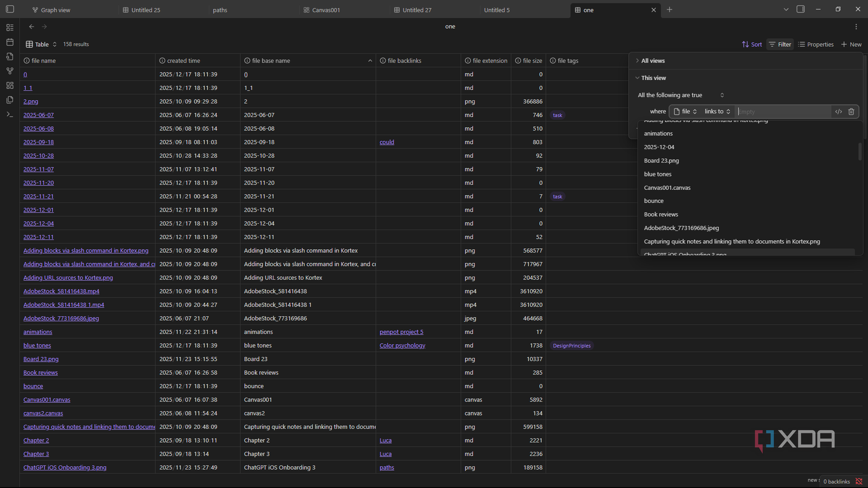Open the more options three-dot menu

point(856,26)
